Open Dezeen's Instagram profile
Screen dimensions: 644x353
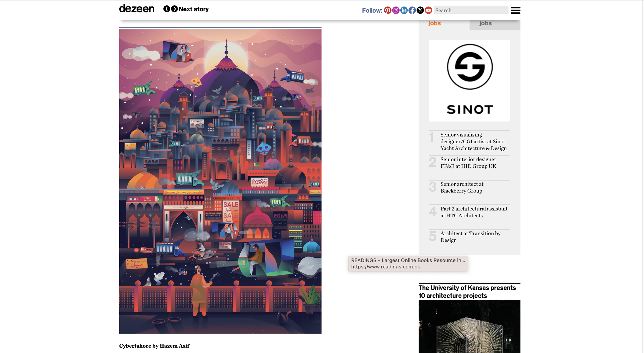coord(396,10)
